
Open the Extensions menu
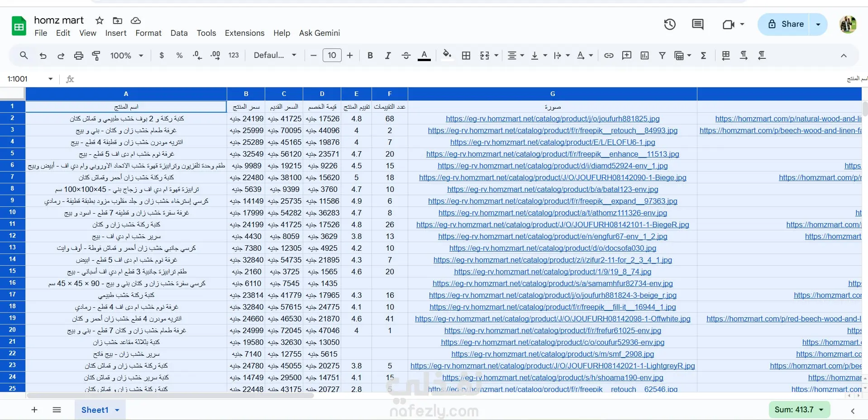pos(244,33)
